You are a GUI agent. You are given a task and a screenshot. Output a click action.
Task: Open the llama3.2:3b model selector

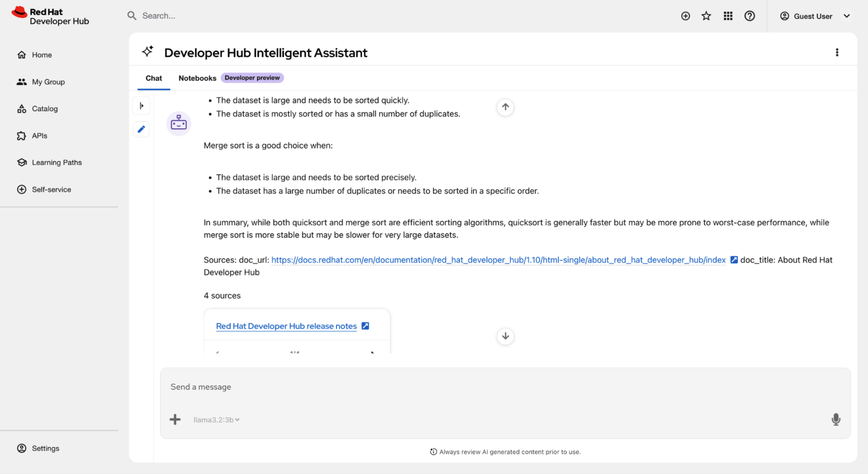pyautogui.click(x=216, y=419)
